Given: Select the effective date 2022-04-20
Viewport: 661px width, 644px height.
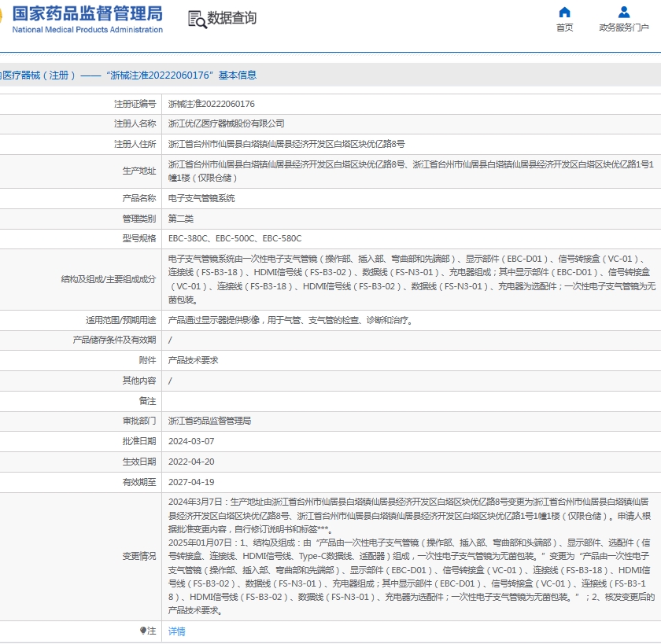Looking at the screenshot, I should point(191,462).
